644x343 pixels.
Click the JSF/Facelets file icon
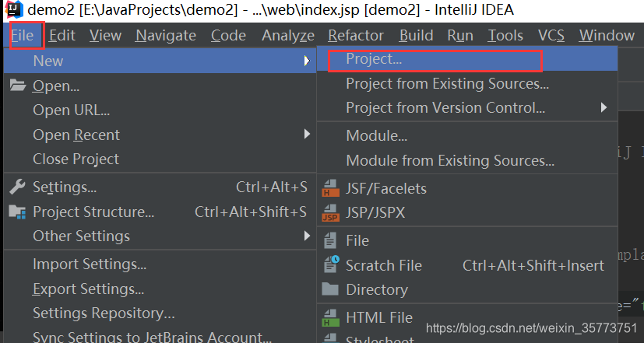pyautogui.click(x=331, y=188)
